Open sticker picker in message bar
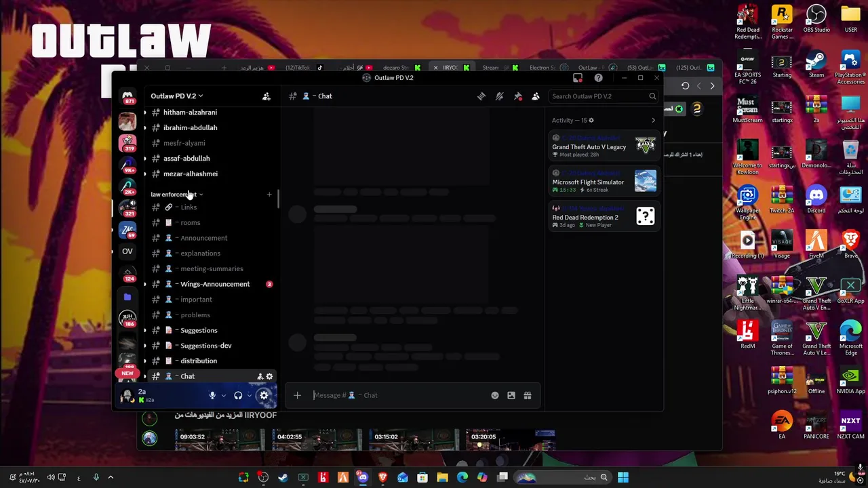 511,395
